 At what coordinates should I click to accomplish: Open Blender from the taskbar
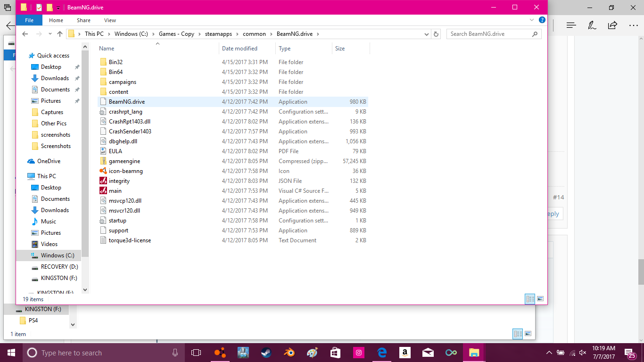point(289,353)
